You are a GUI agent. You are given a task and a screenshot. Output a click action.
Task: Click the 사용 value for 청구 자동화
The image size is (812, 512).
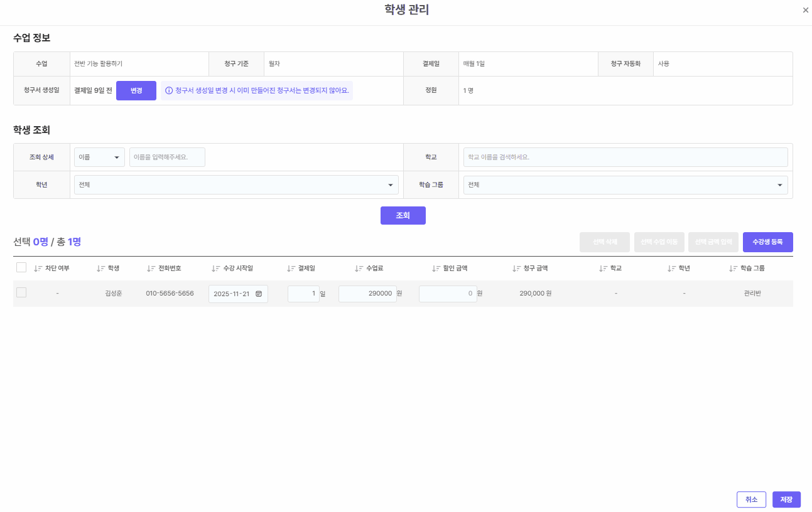[664, 64]
